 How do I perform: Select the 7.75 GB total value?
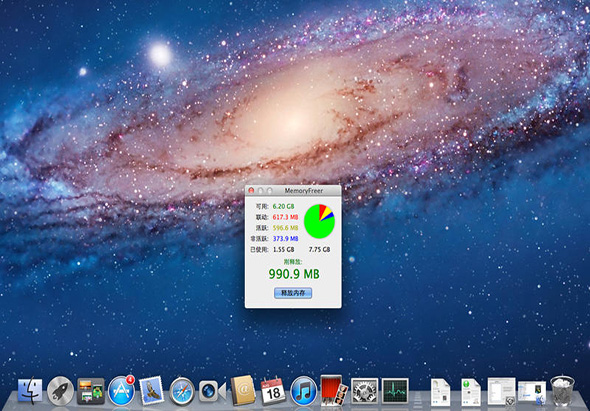coord(319,250)
